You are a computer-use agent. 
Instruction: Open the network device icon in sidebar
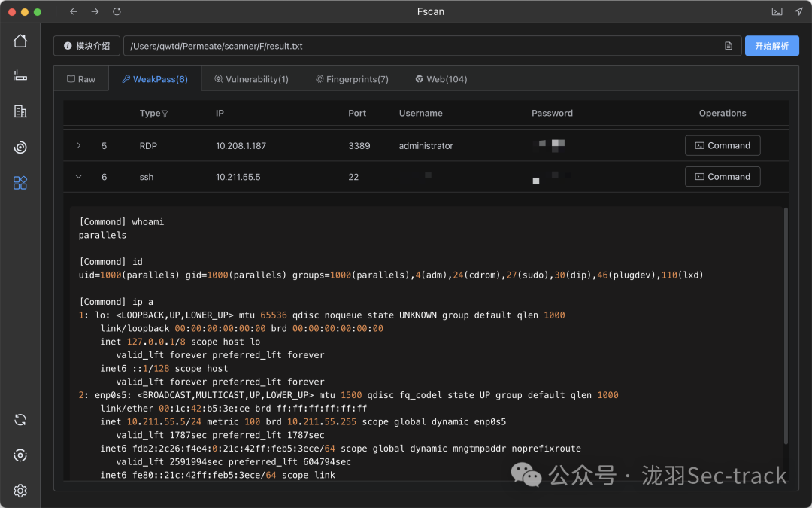click(20, 76)
